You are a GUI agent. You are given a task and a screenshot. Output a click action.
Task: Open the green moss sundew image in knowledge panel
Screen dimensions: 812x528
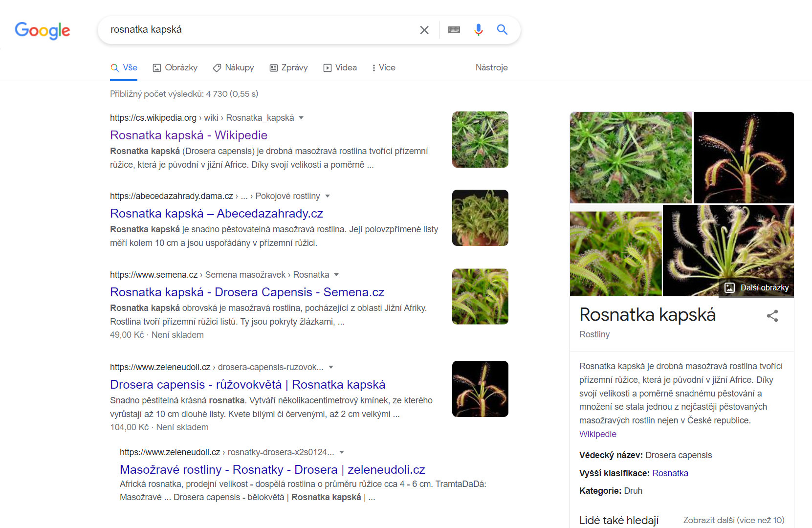(x=631, y=157)
